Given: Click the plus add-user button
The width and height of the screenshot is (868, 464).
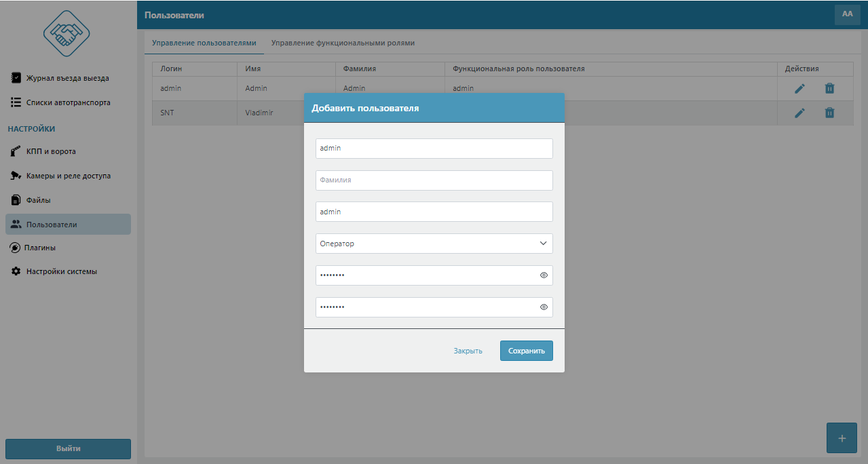Looking at the screenshot, I should (x=842, y=438).
